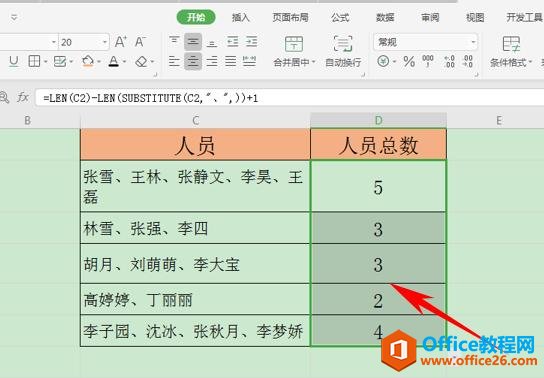This screenshot has width=544, height=378.
Task: Click the eraser clear icon
Action: 141,62
